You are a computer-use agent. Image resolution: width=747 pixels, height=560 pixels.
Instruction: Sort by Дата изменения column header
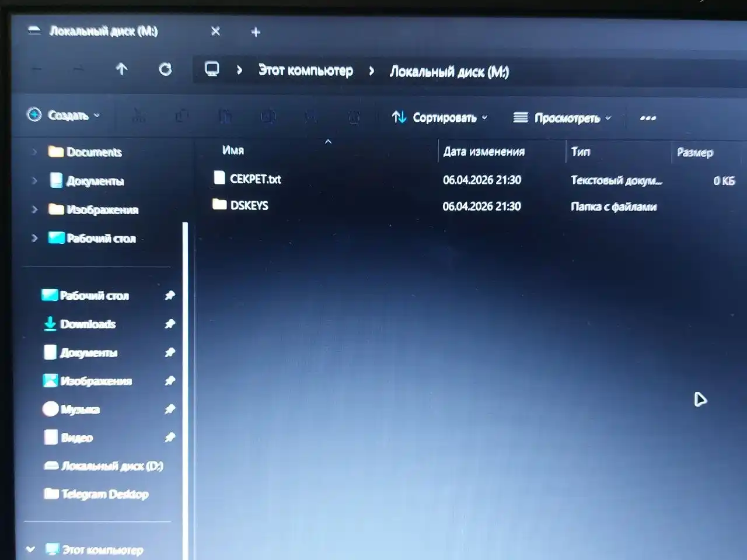[x=484, y=152]
